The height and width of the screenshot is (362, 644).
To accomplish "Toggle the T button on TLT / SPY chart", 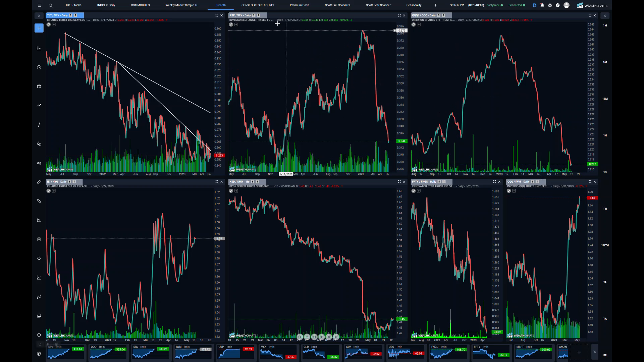I will 75,15.
